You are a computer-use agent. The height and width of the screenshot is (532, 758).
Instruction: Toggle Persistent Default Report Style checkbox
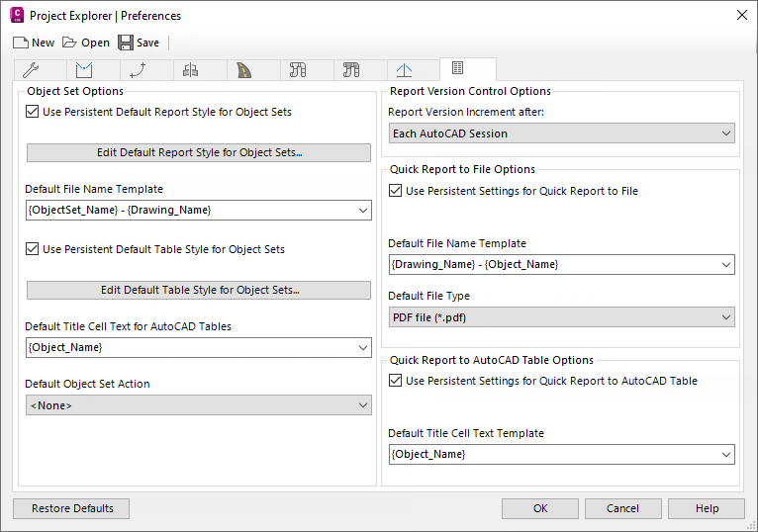pyautogui.click(x=34, y=112)
